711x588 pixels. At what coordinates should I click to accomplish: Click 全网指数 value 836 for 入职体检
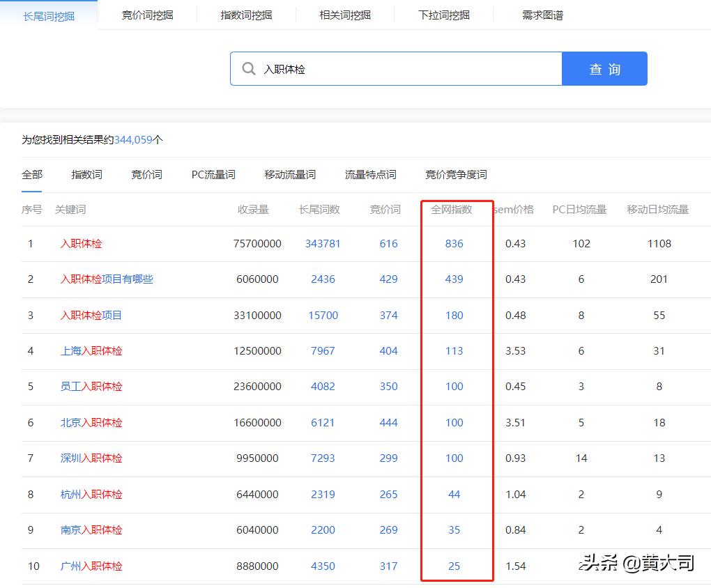pos(454,244)
